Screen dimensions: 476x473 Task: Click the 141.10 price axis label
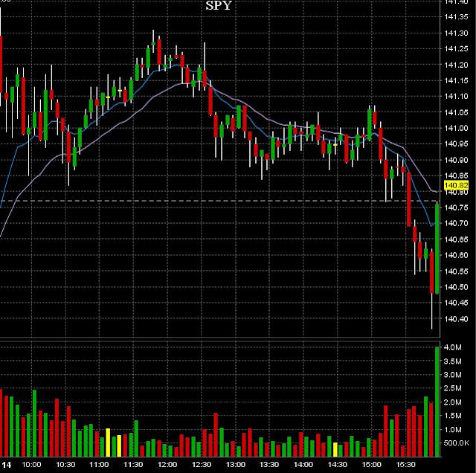coord(456,96)
